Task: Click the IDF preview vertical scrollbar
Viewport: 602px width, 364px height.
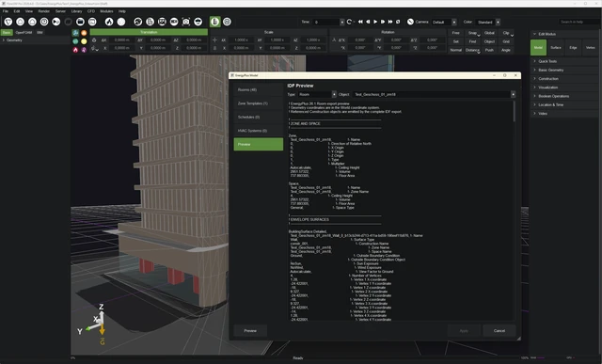Action: pyautogui.click(x=515, y=112)
